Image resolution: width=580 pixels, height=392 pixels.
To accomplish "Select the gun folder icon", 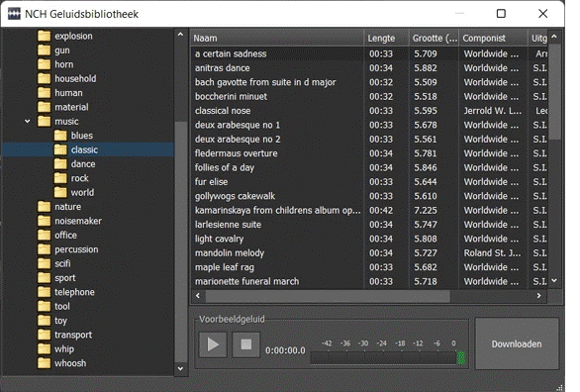I will [44, 50].
